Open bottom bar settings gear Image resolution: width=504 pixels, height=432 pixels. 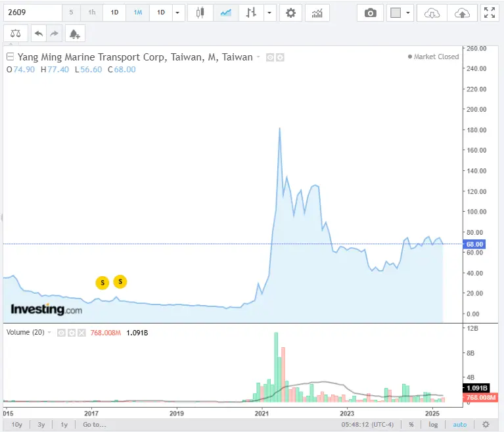click(x=486, y=424)
